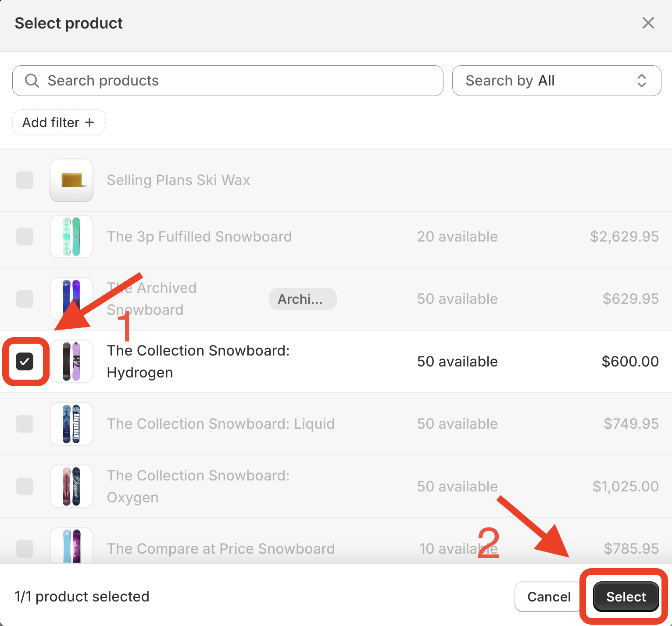Click the Archived status badge
Screen dimensions: 672x626
(302, 299)
